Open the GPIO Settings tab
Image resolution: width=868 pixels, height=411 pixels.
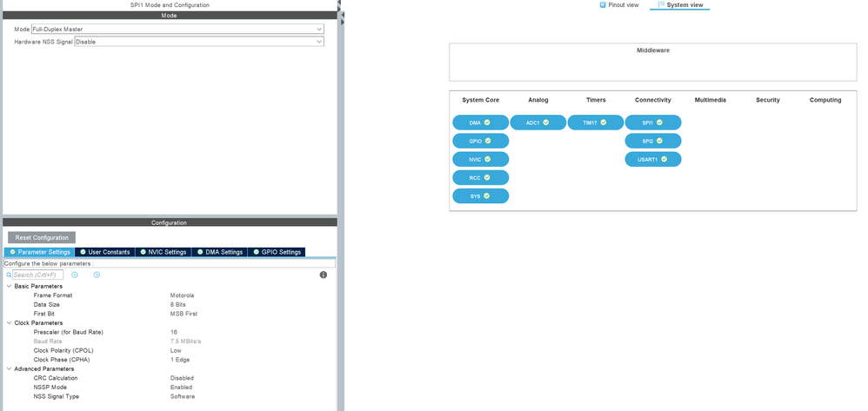[x=277, y=252]
